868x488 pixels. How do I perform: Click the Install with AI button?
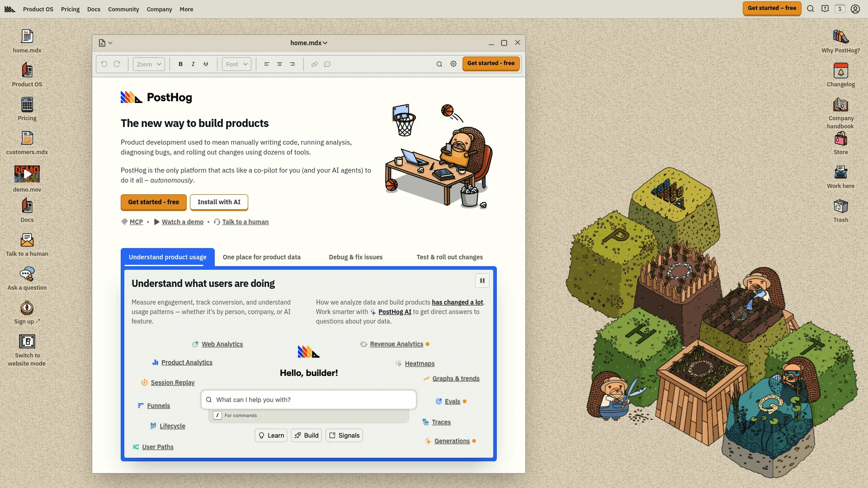tap(219, 202)
